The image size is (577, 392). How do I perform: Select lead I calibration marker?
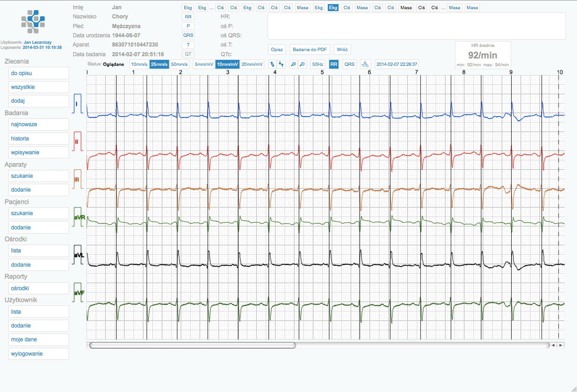tap(77, 104)
